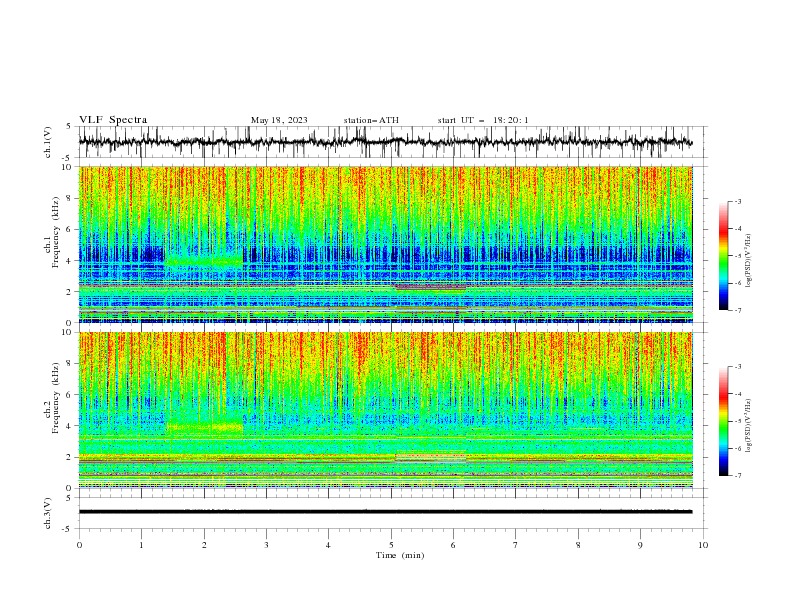The height and width of the screenshot is (612, 792).
Task: Click the ch.1 2 kHz burst near minute 5.5
Action: [430, 288]
